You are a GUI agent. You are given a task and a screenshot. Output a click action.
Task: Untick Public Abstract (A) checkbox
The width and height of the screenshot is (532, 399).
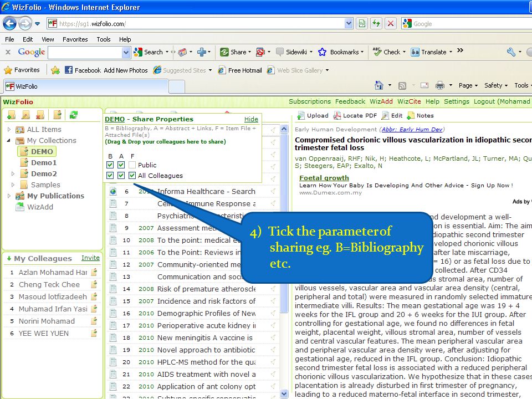click(121, 165)
